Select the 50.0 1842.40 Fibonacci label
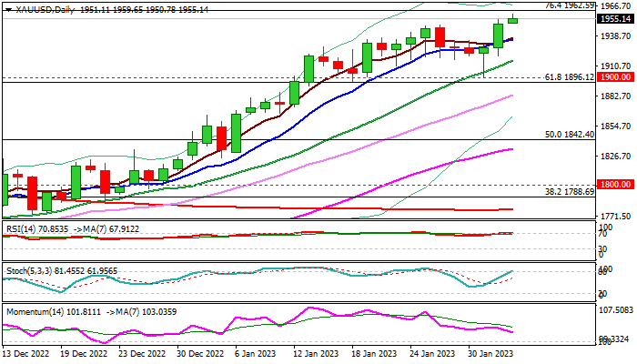 coord(569,134)
